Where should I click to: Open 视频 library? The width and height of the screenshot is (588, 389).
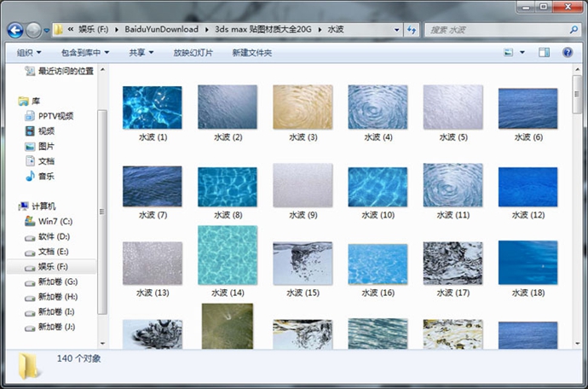(x=39, y=131)
